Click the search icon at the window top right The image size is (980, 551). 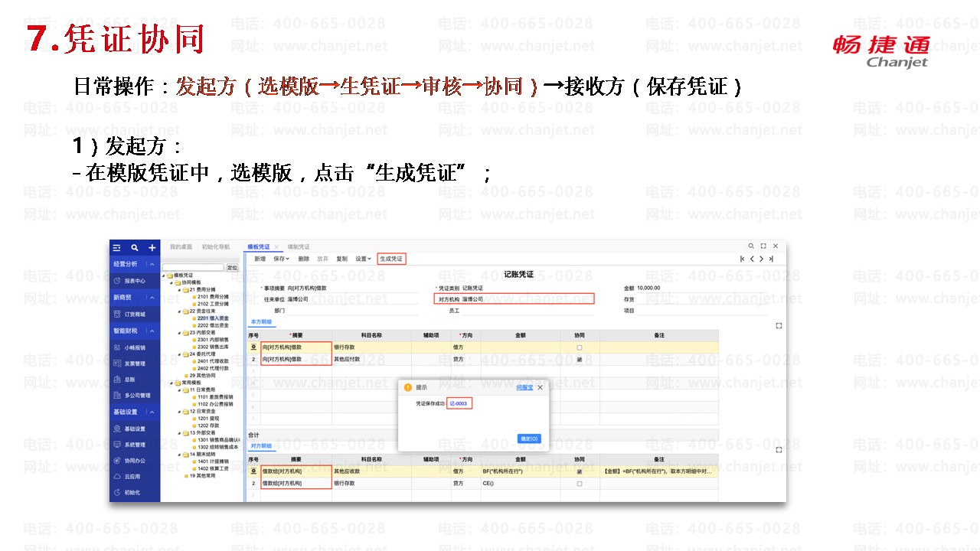(x=751, y=246)
